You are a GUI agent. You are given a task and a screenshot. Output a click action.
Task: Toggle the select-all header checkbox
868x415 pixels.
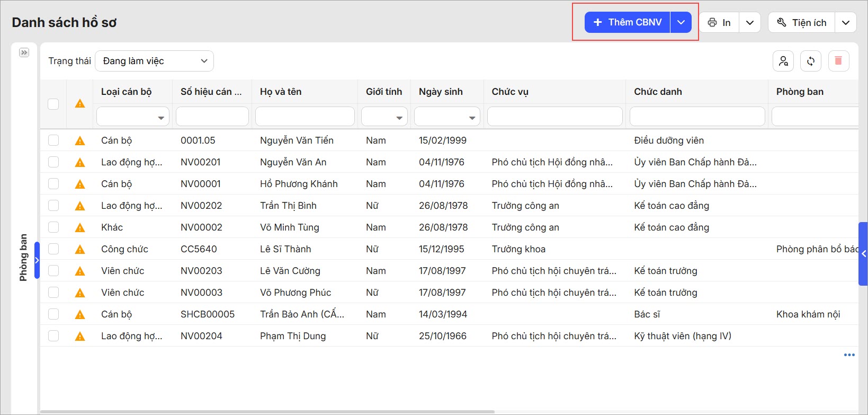click(53, 104)
